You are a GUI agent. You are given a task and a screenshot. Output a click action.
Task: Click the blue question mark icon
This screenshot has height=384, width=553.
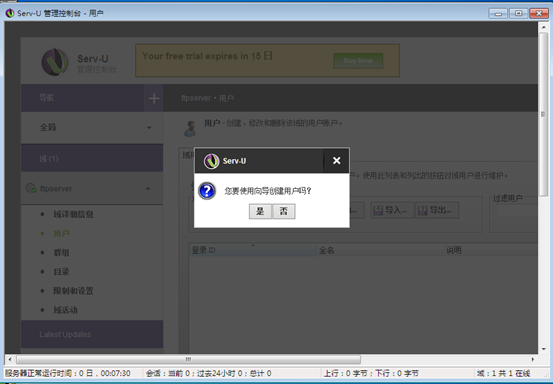tap(207, 191)
